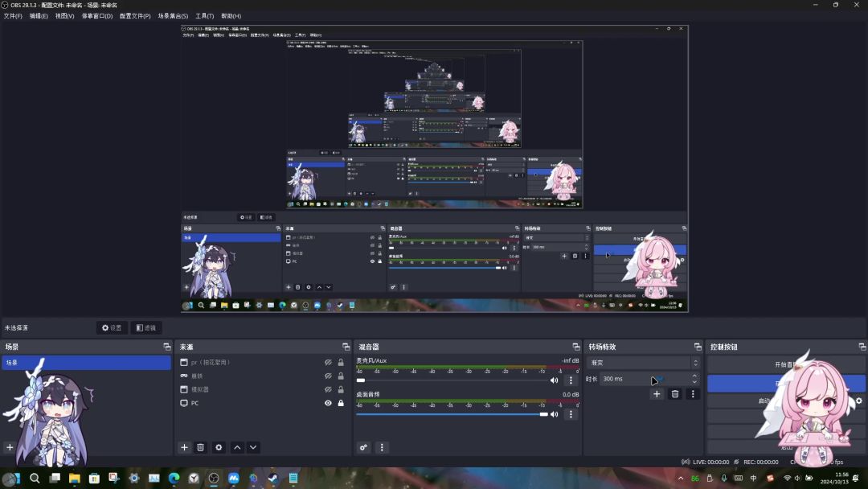Open virtual camera settings gear icon
Screen dimensions: 868x489
coord(859,401)
